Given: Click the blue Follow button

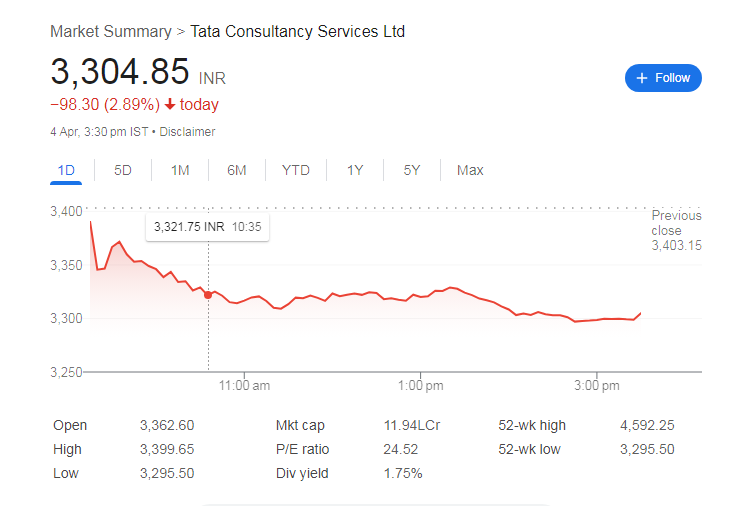Looking at the screenshot, I should click(x=663, y=78).
